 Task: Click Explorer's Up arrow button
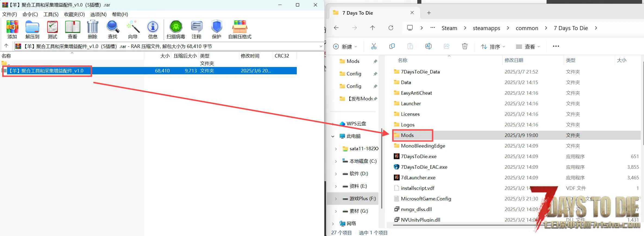tap(372, 28)
